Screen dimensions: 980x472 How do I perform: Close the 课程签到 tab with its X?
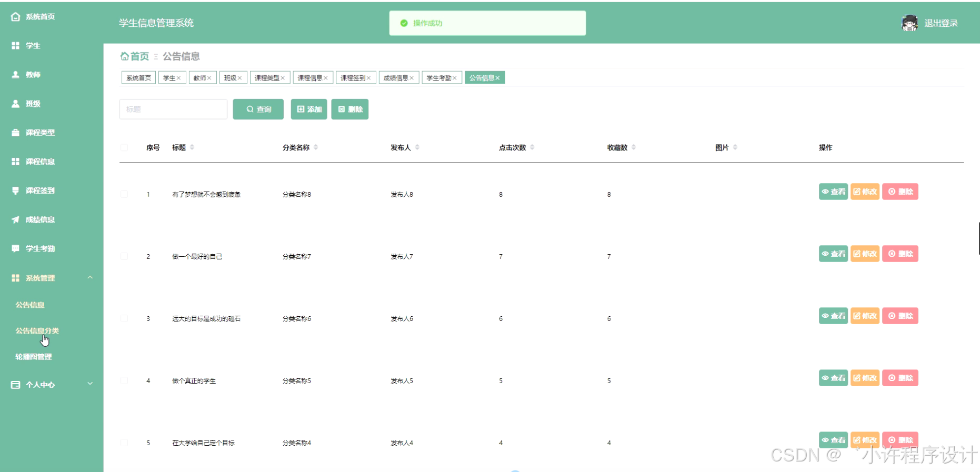click(368, 78)
